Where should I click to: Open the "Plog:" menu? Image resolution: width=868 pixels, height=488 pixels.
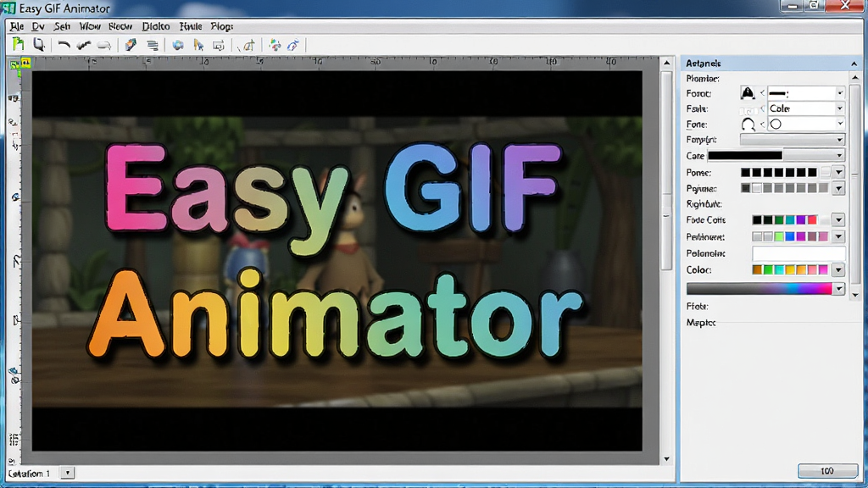click(221, 26)
